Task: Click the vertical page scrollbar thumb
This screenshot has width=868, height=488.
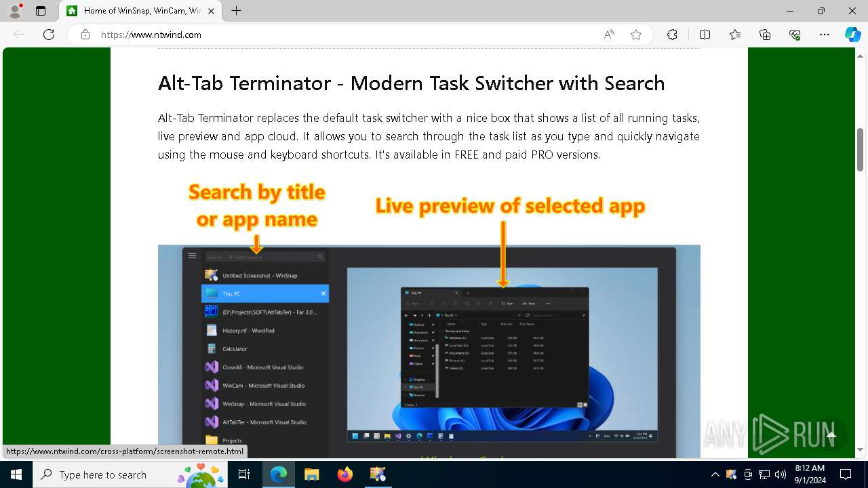Action: point(860,150)
